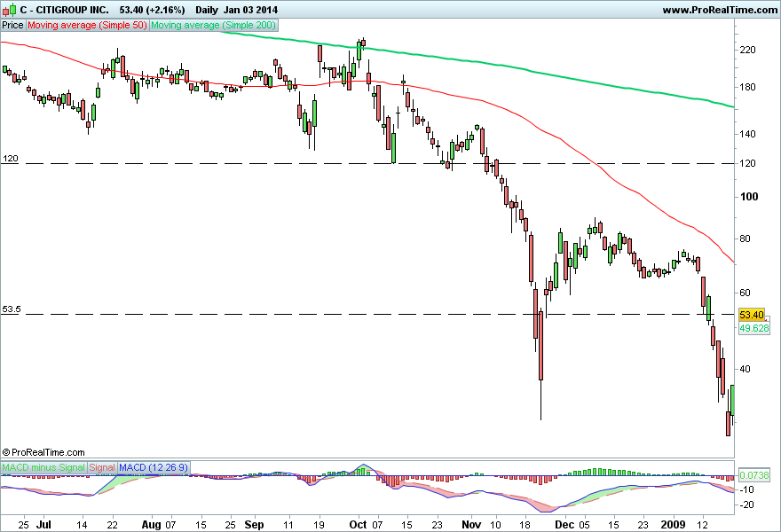Image resolution: width=781 pixels, height=532 pixels.
Task: Click the 40 price axis label
Action: pyautogui.click(x=745, y=369)
